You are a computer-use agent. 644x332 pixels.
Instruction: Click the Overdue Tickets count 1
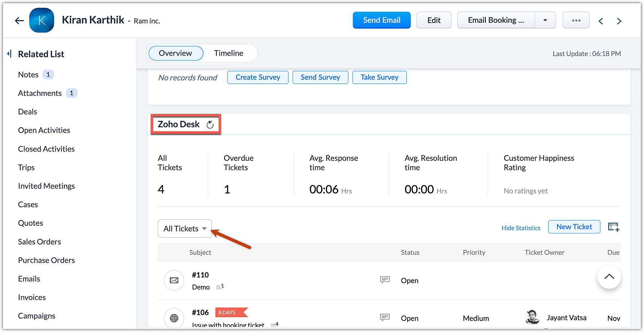tap(227, 189)
